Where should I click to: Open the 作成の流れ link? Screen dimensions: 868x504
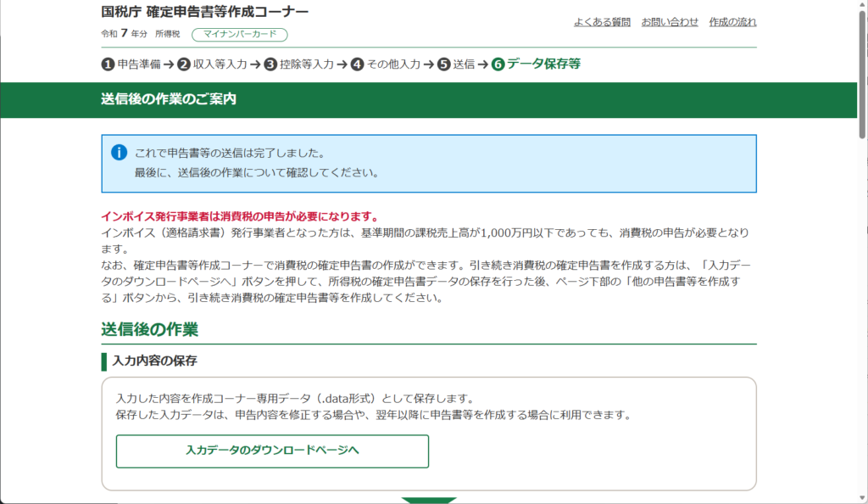[x=732, y=22]
